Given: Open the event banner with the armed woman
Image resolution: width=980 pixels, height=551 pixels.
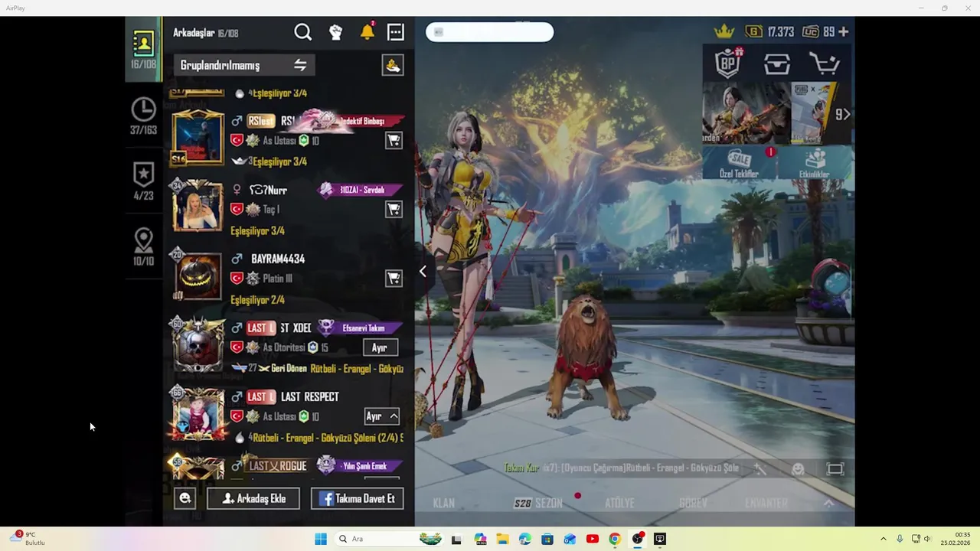Looking at the screenshot, I should tap(746, 112).
